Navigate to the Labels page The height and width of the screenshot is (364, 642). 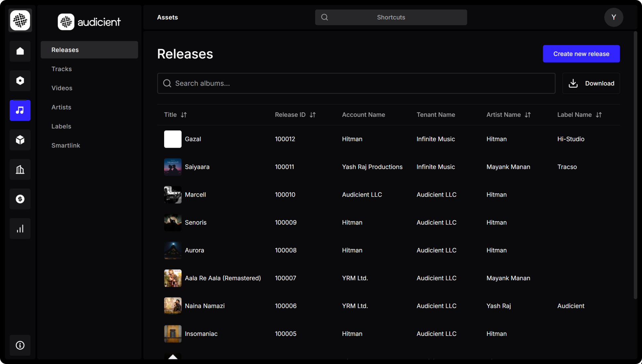point(61,126)
